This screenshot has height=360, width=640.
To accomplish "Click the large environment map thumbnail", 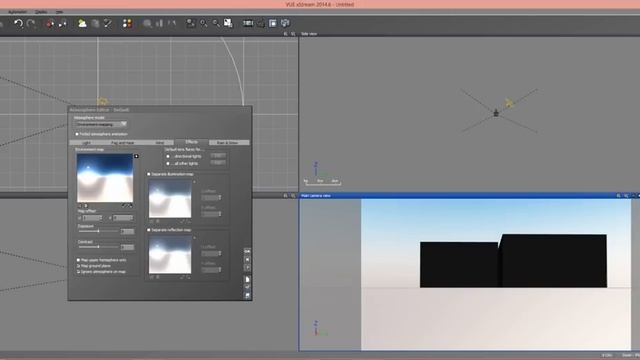I will pos(105,178).
